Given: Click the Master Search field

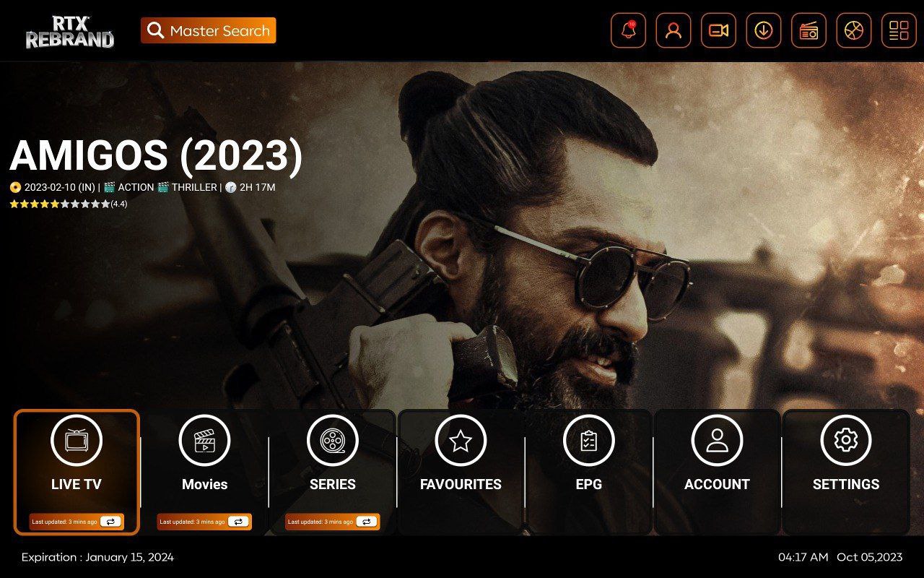Looking at the screenshot, I should [208, 31].
